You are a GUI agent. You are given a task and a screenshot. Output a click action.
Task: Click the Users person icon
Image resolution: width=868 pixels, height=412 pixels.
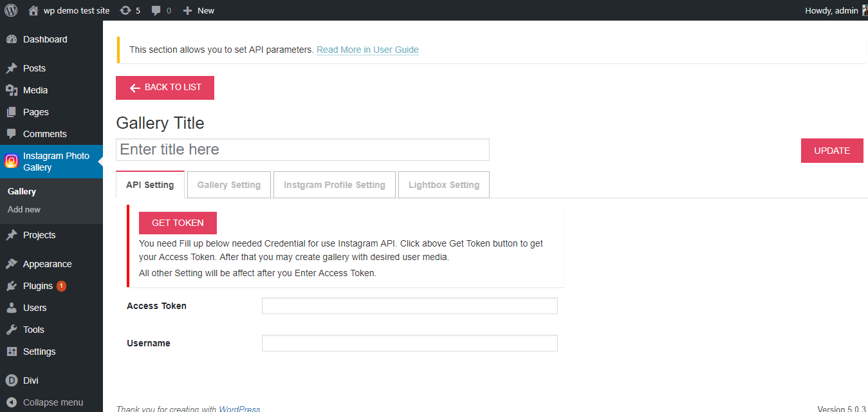(12, 308)
